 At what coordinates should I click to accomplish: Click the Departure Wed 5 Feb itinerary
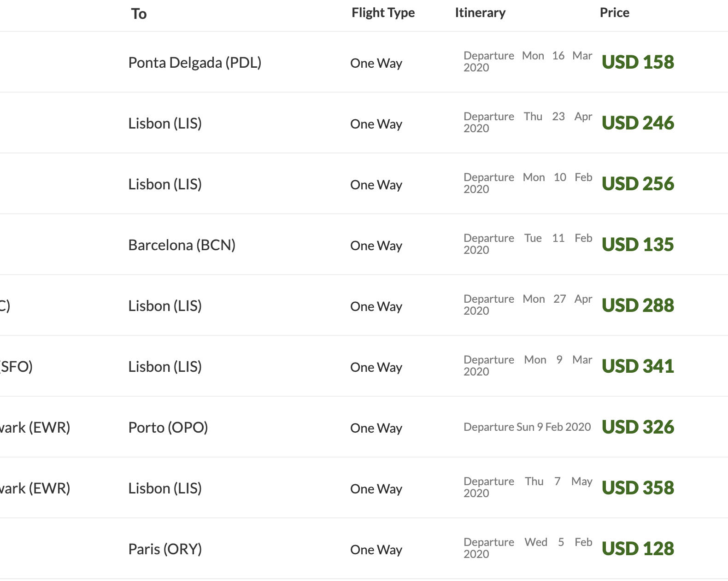pos(528,548)
